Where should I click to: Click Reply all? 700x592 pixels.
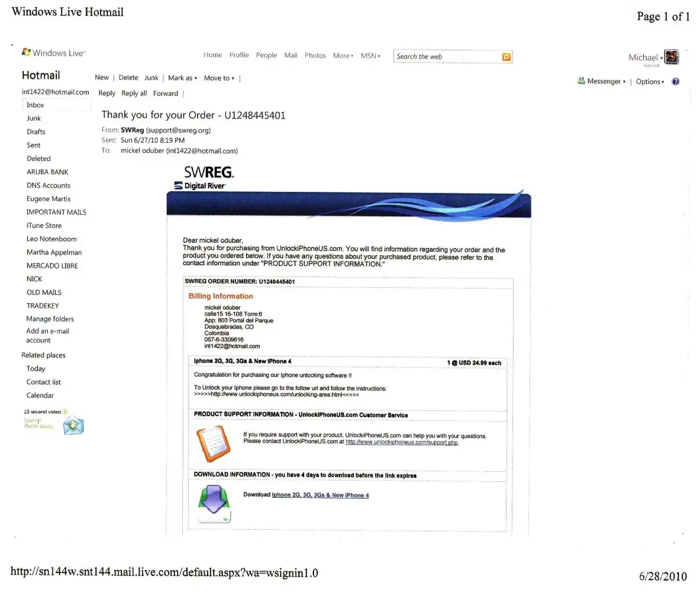tap(134, 93)
